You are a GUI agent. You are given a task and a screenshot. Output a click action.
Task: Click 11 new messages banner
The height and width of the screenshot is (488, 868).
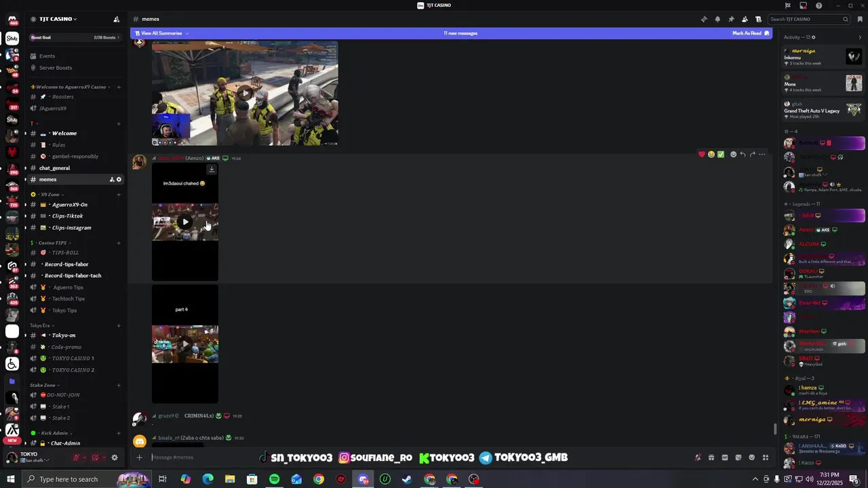[460, 33]
